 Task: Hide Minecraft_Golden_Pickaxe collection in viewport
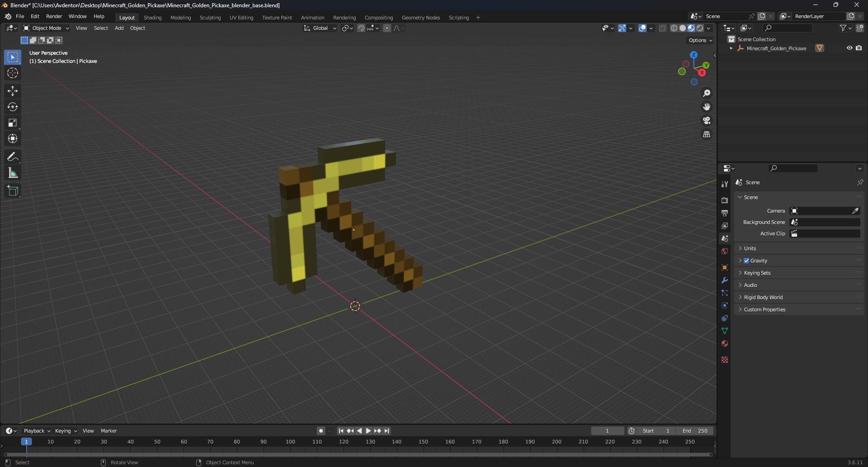coord(849,48)
